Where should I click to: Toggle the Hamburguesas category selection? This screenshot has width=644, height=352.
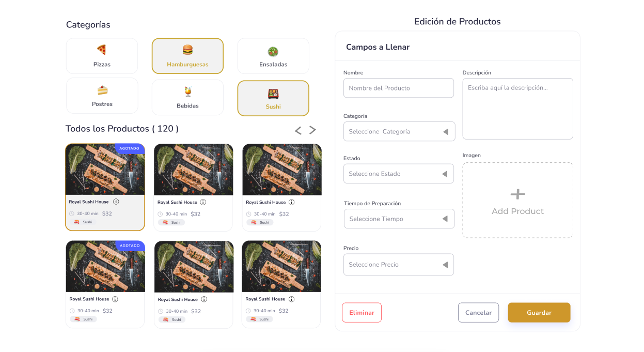click(x=187, y=56)
